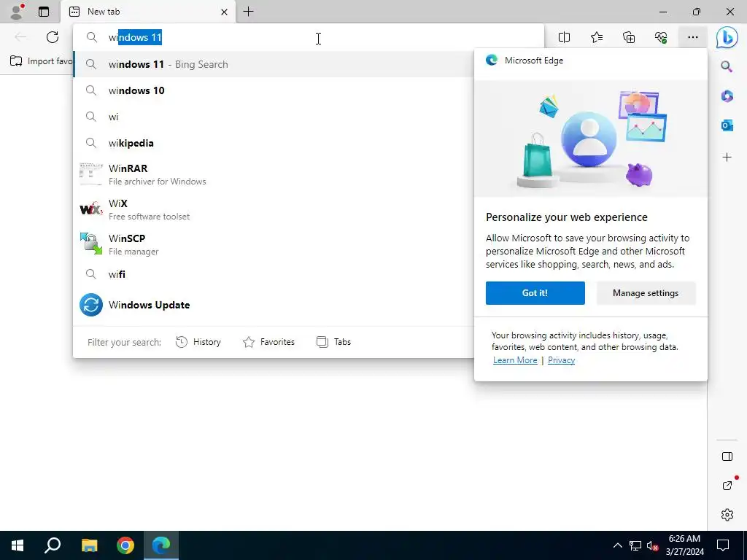This screenshot has width=747, height=560.
Task: Open the Microsoft 365 sidebar icon
Action: pyautogui.click(x=727, y=96)
